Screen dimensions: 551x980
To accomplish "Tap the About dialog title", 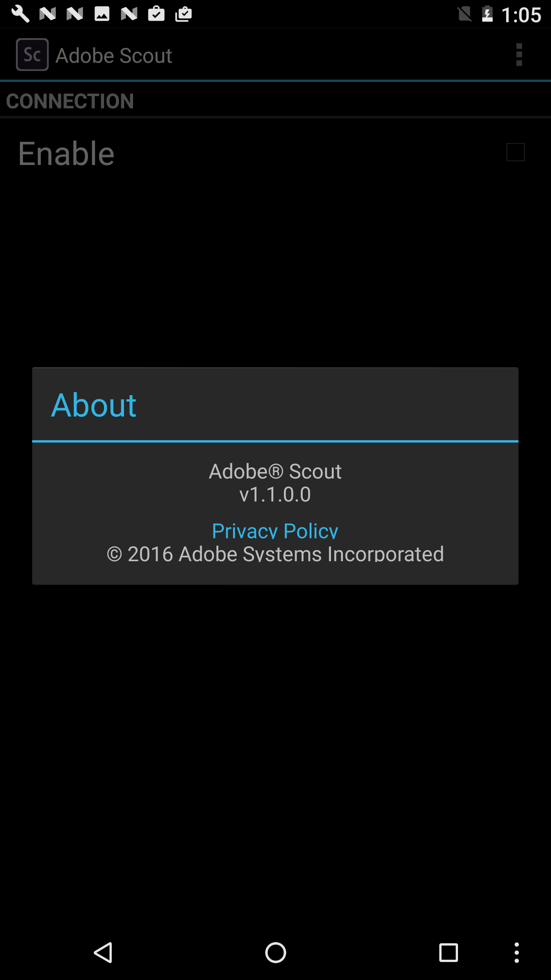I will click(94, 405).
